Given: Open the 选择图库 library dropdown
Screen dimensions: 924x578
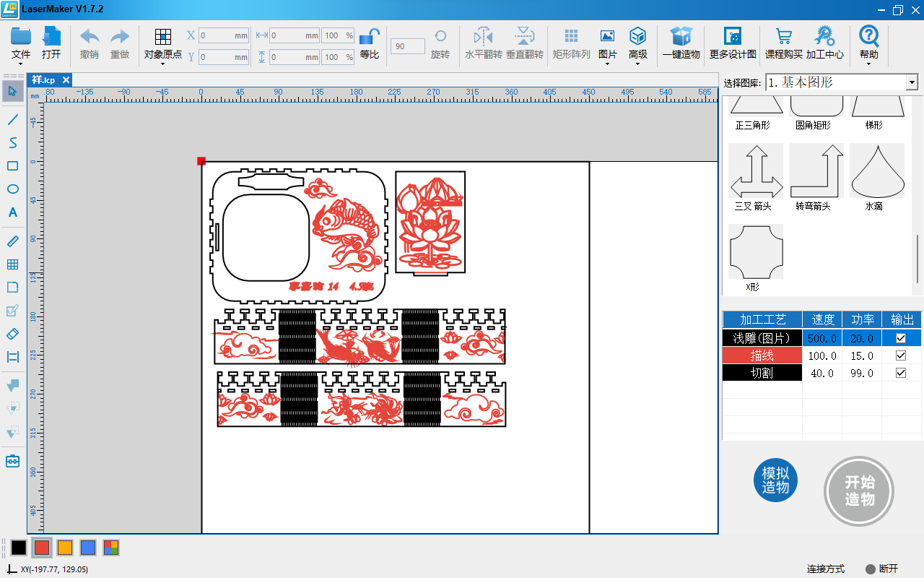Looking at the screenshot, I should point(912,83).
